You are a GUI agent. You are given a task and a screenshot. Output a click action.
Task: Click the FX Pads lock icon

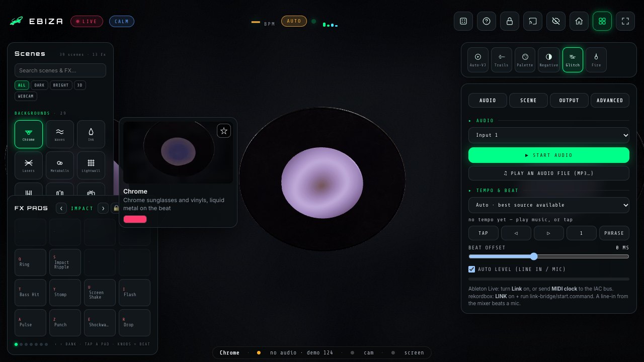[116, 208]
